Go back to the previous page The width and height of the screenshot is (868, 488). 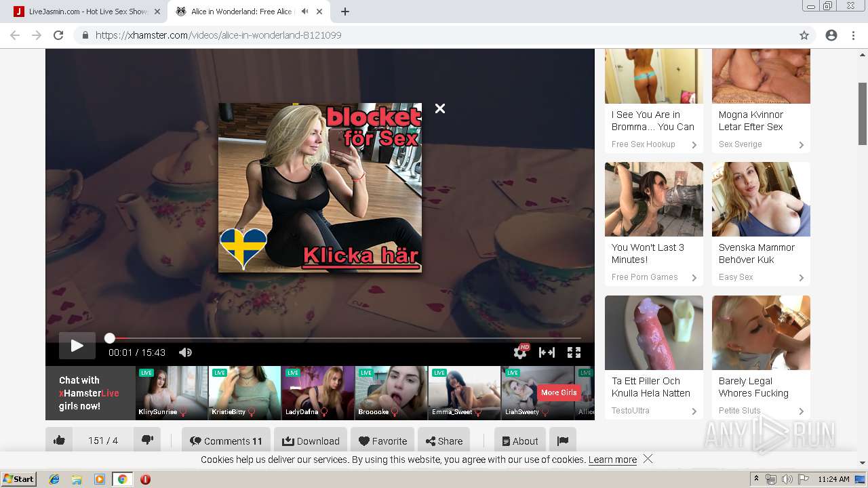(x=15, y=35)
